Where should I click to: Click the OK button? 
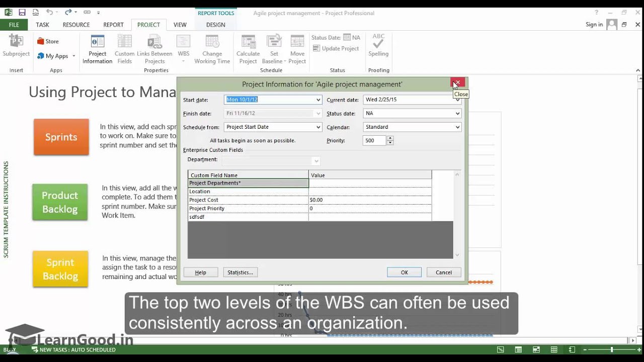coord(405,273)
